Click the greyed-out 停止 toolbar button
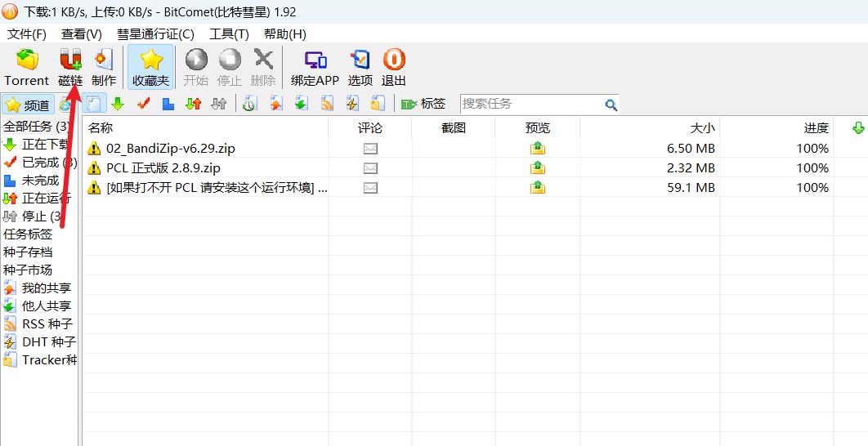Image resolution: width=868 pixels, height=446 pixels. click(230, 67)
